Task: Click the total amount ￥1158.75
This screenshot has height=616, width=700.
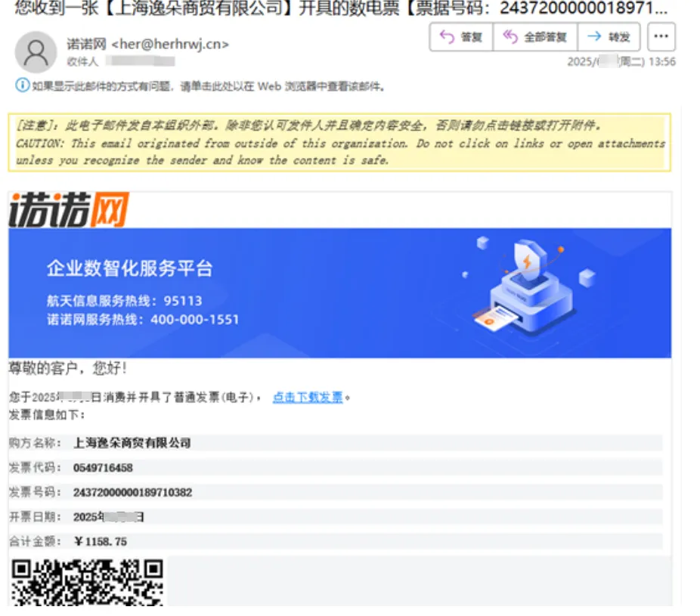Action: [101, 542]
